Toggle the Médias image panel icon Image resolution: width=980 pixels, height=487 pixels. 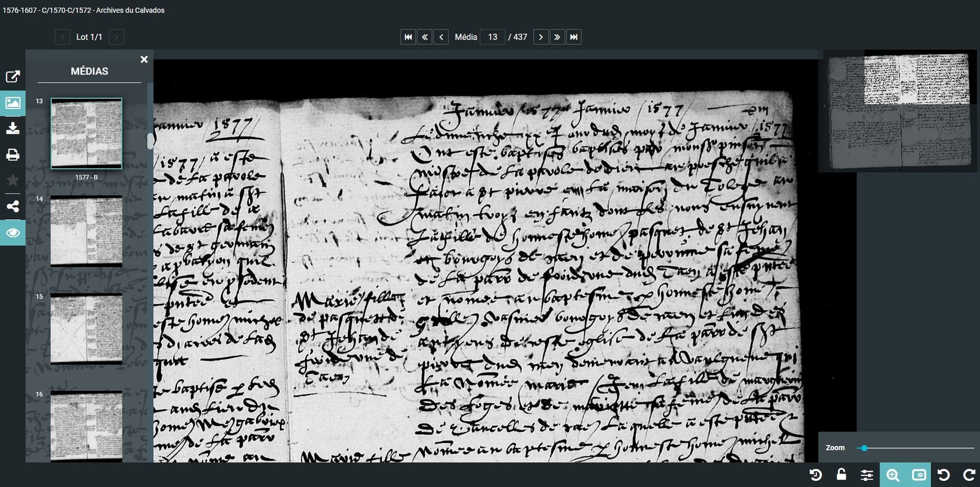13,103
